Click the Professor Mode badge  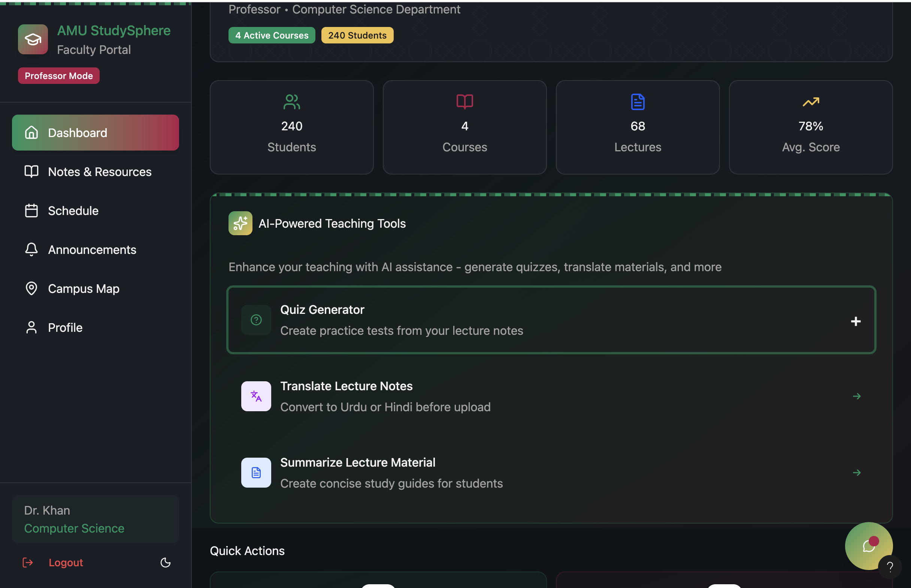pos(59,76)
